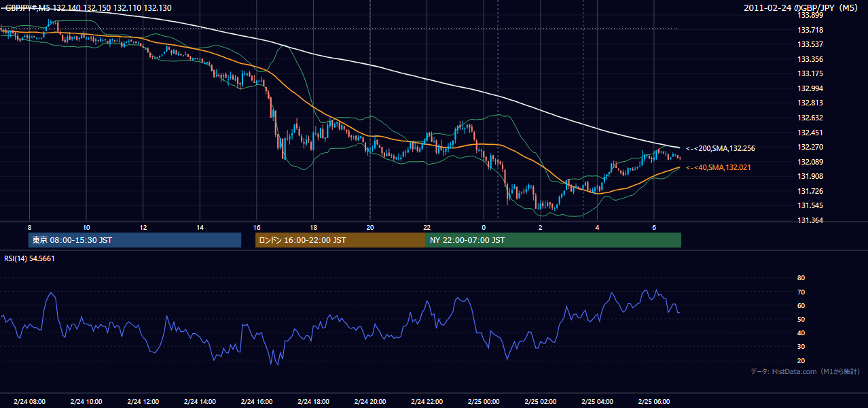Click price axis value 133.718
The image size is (868, 408).
click(x=810, y=30)
